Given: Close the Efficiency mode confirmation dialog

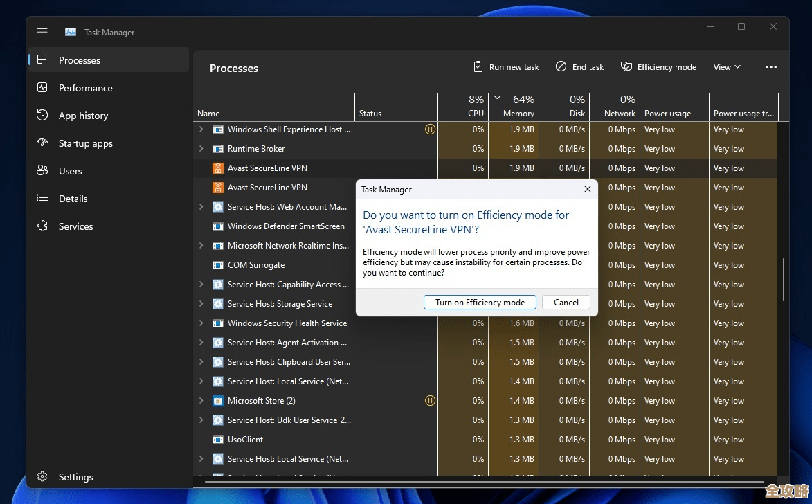Looking at the screenshot, I should coord(587,189).
